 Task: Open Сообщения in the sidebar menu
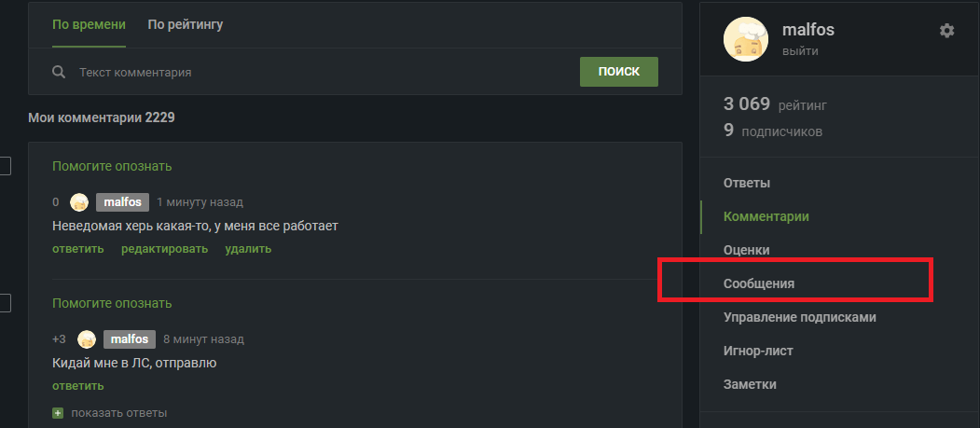pos(759,283)
